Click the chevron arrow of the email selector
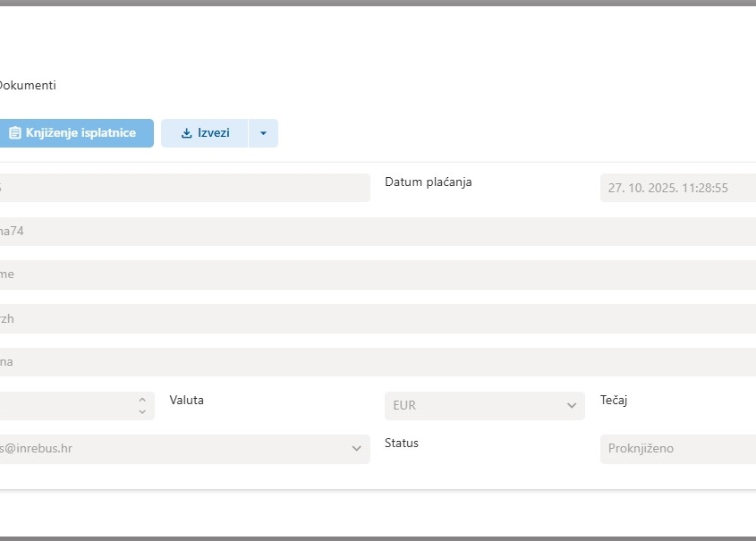 point(356,449)
